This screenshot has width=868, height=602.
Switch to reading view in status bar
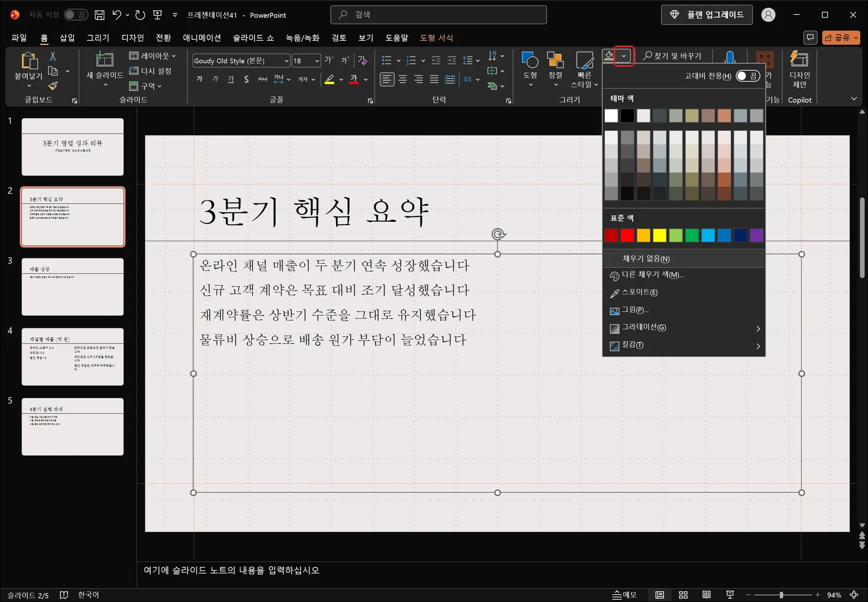[706, 595]
